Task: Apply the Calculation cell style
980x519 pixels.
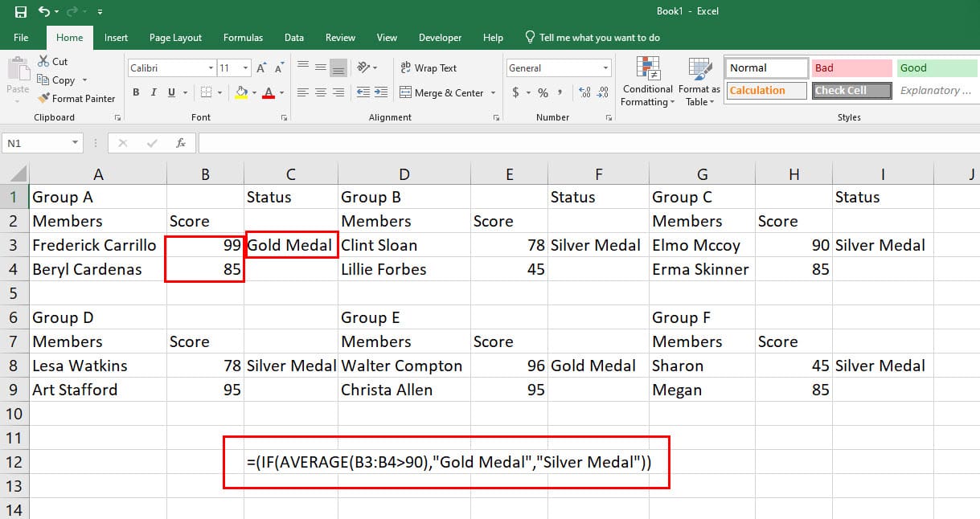Action: coord(767,91)
